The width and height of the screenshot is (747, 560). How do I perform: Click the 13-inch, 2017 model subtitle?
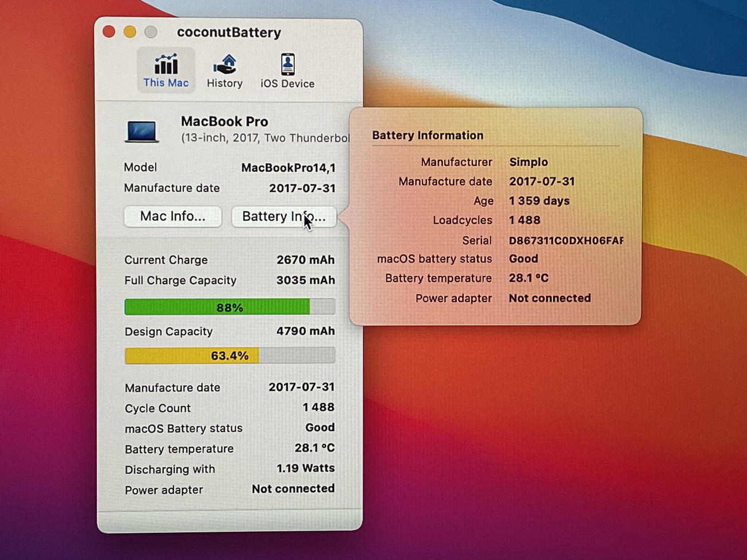point(265,138)
